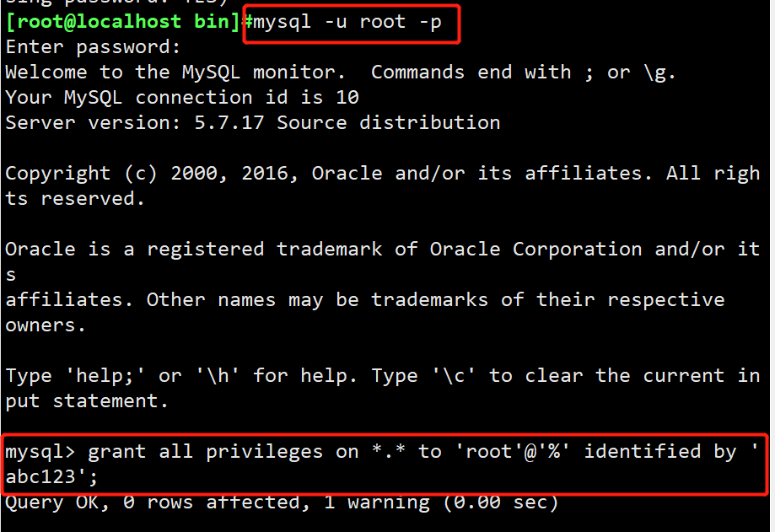775x532 pixels.
Task: Click "Type 'help;' or '\h' for help." text
Action: pos(181,376)
